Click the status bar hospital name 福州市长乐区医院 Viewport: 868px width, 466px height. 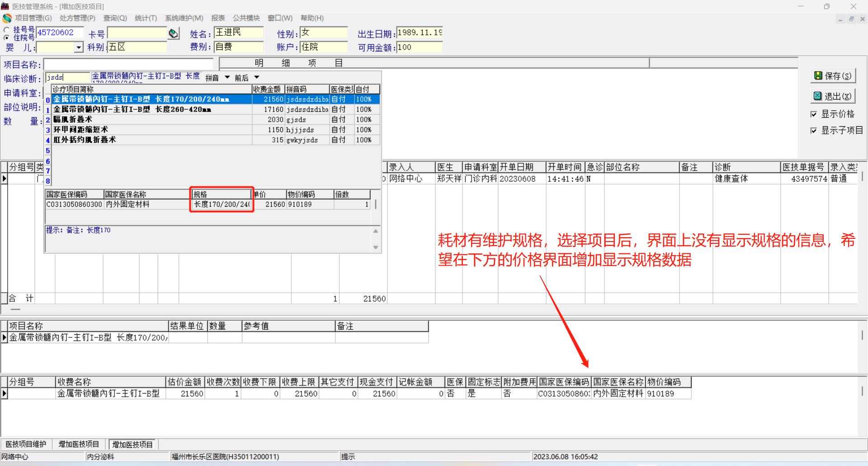pyautogui.click(x=225, y=457)
